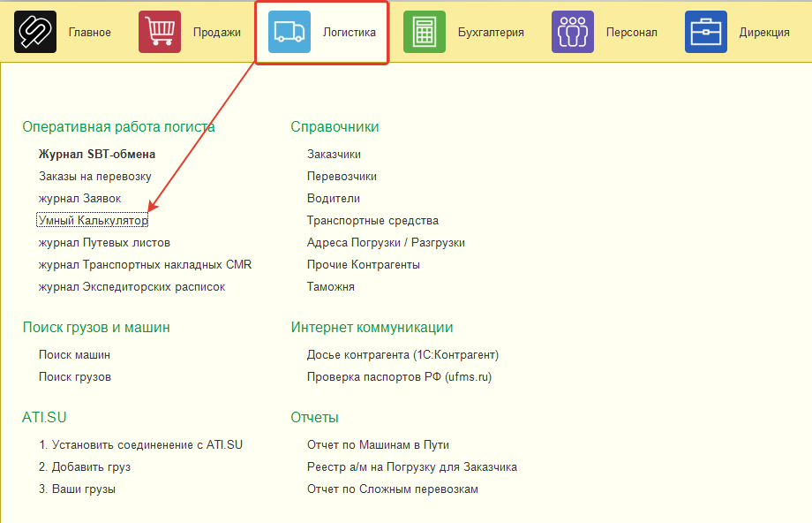Open Заказы на перевозку
This screenshot has height=523, width=812.
click(x=94, y=176)
